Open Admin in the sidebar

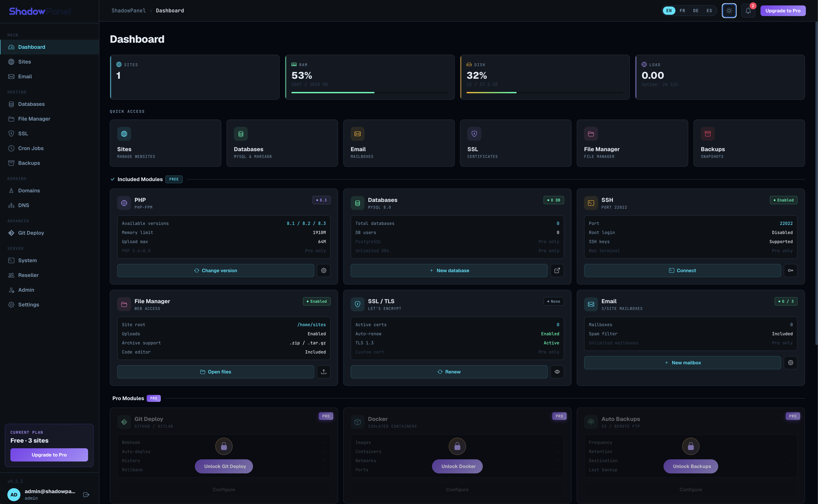[49, 290]
